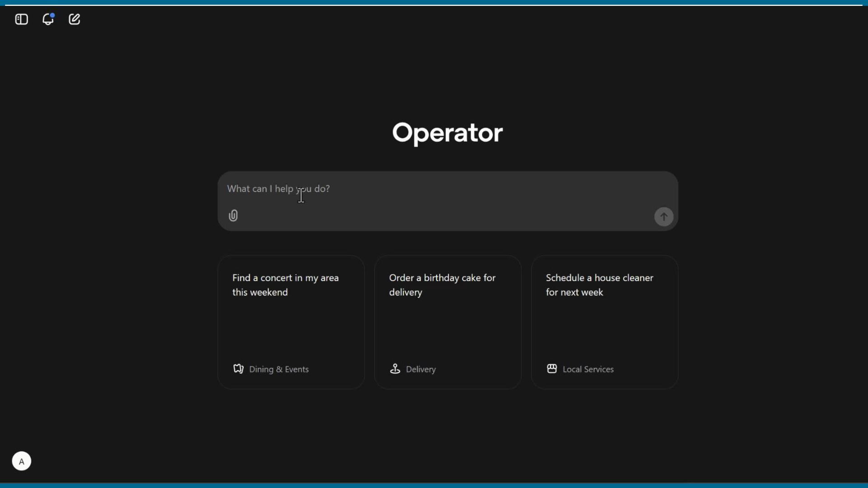Toggle the sidebar panel icon
This screenshot has height=488, width=868.
pyautogui.click(x=21, y=19)
